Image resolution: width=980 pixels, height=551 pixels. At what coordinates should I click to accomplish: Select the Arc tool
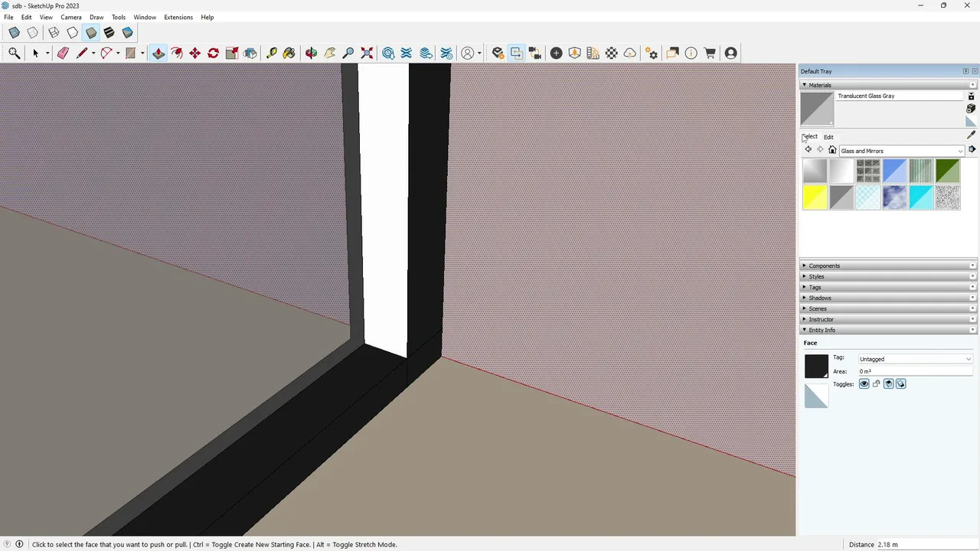106,53
